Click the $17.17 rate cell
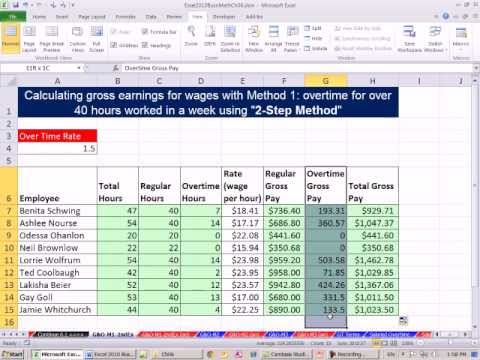 click(243, 223)
